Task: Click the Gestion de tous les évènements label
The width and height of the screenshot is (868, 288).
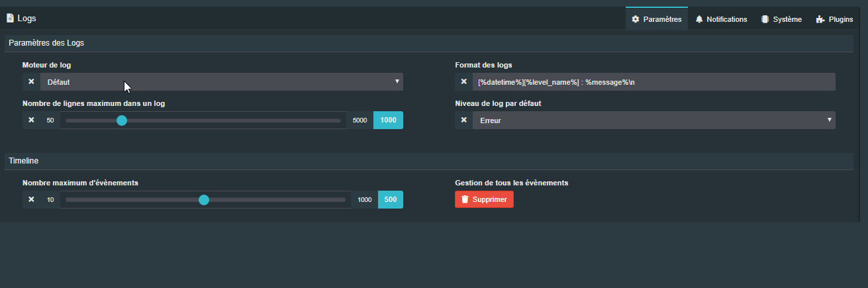Action: 512,183
